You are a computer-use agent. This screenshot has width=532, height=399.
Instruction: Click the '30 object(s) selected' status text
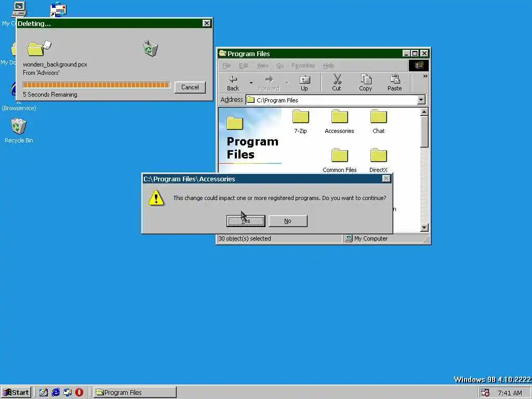coord(245,238)
